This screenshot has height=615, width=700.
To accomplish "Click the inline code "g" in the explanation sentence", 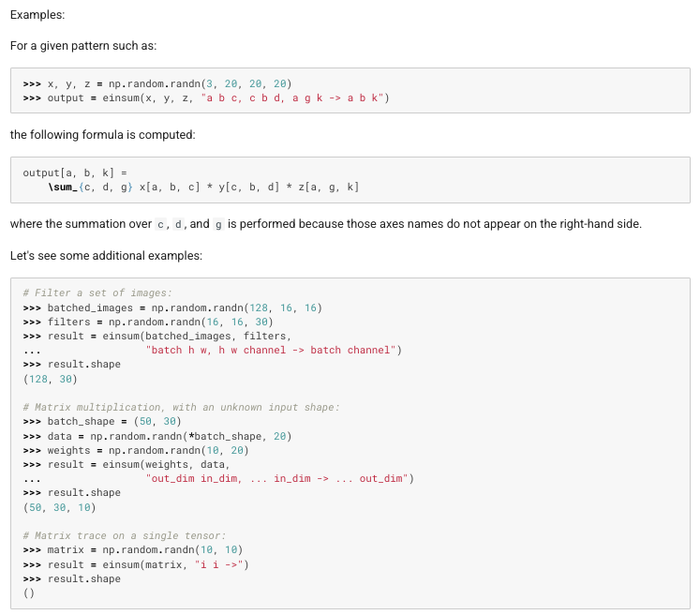I will [x=218, y=225].
